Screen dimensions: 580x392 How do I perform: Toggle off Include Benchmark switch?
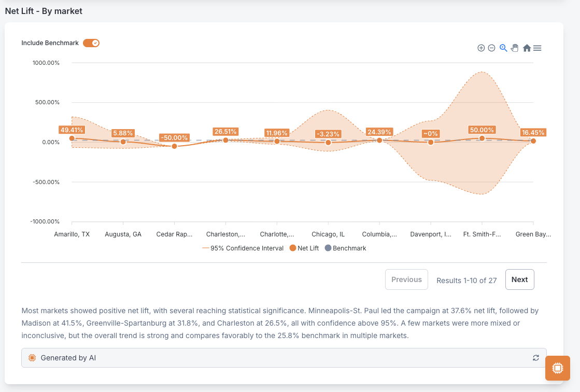(x=91, y=43)
